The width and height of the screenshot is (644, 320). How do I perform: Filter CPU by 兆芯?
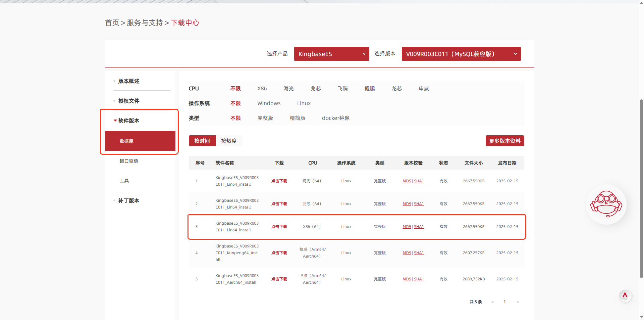tap(316, 89)
